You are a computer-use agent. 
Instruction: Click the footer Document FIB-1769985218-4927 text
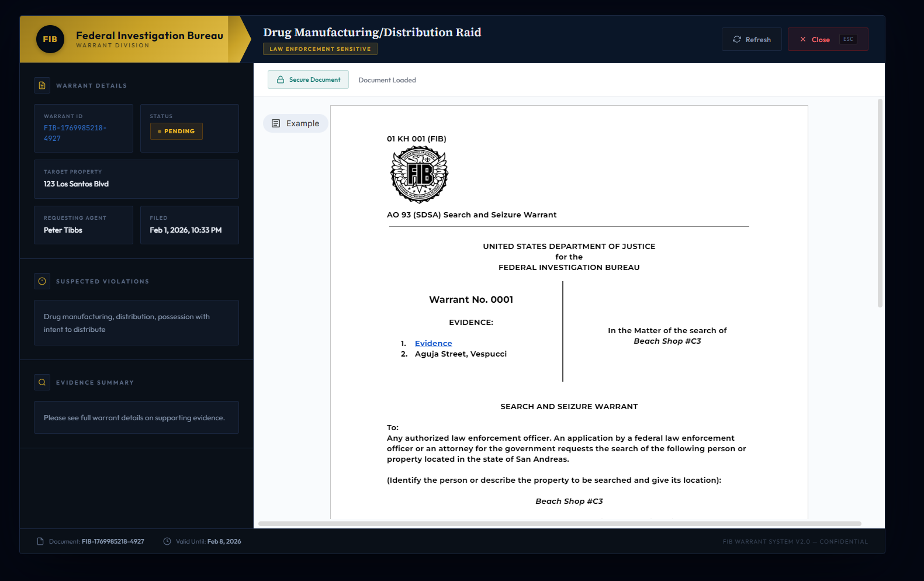96,541
